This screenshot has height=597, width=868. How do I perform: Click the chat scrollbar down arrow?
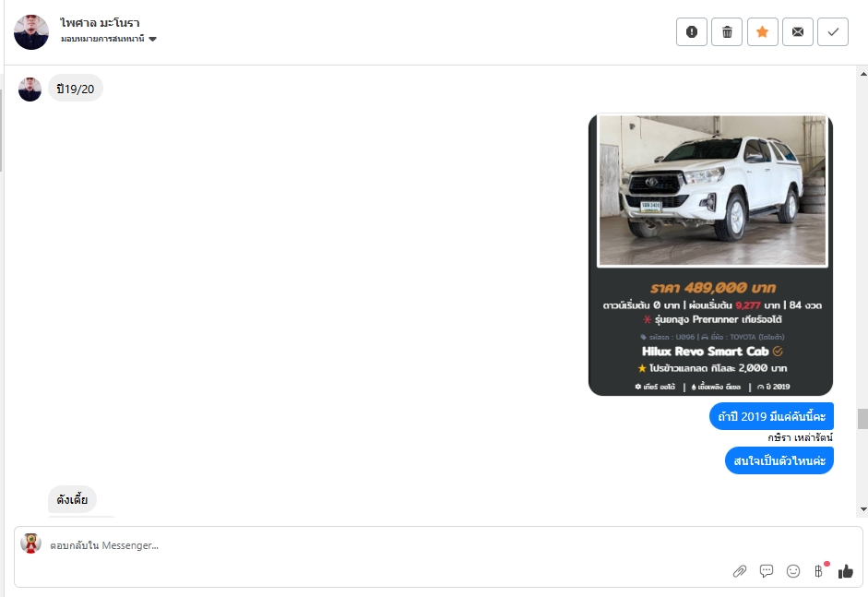(863, 509)
